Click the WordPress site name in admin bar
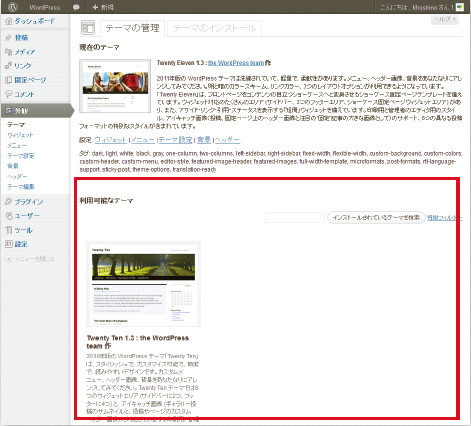471x426 pixels. (x=45, y=7)
